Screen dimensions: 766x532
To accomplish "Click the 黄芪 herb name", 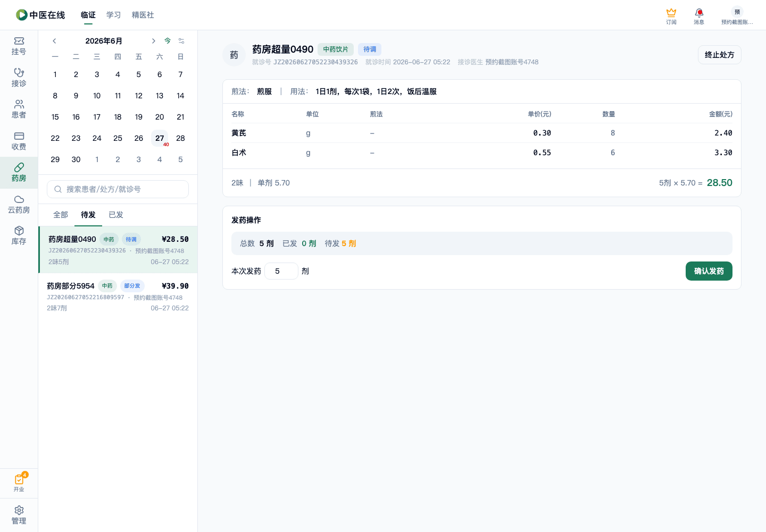I will pyautogui.click(x=239, y=133).
